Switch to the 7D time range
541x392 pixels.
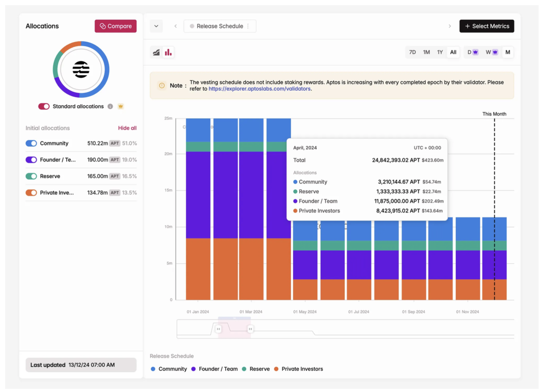(412, 52)
